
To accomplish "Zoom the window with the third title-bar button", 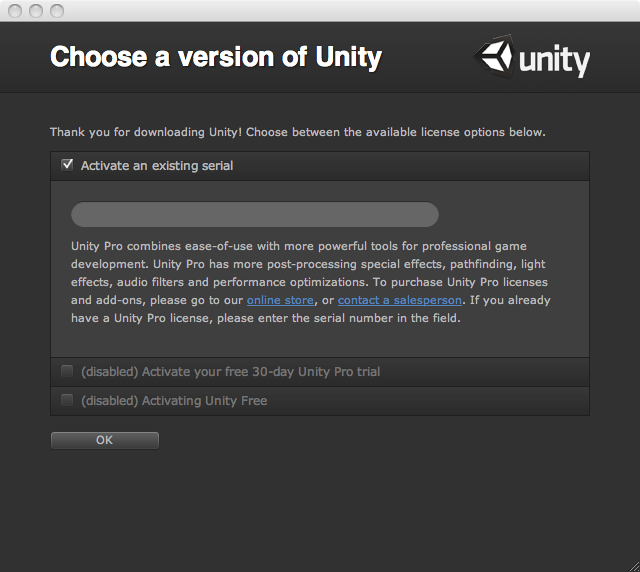I will pos(57,11).
